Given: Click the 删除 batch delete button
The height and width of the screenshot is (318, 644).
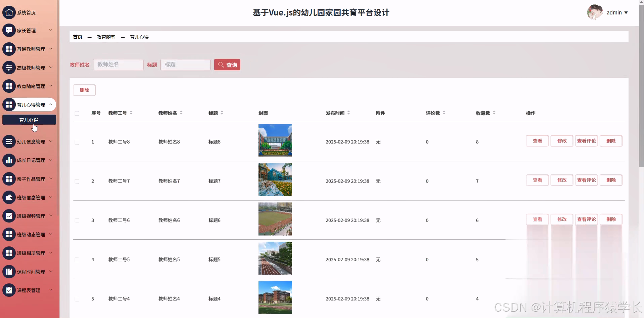Looking at the screenshot, I should pyautogui.click(x=84, y=90).
